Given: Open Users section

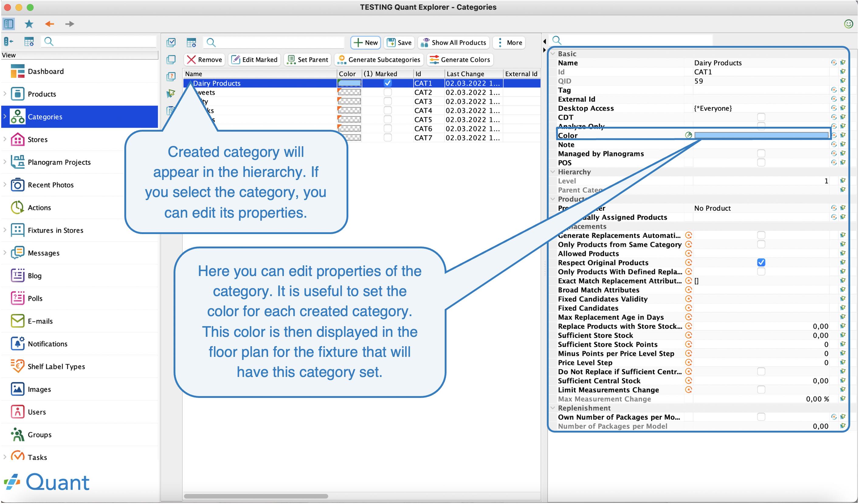Looking at the screenshot, I should click(36, 412).
